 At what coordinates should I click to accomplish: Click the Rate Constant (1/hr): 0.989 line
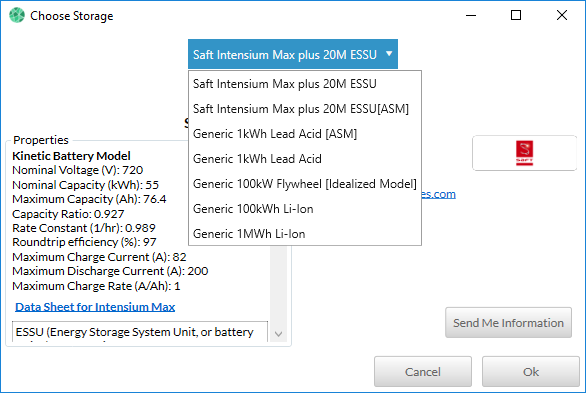tap(84, 228)
